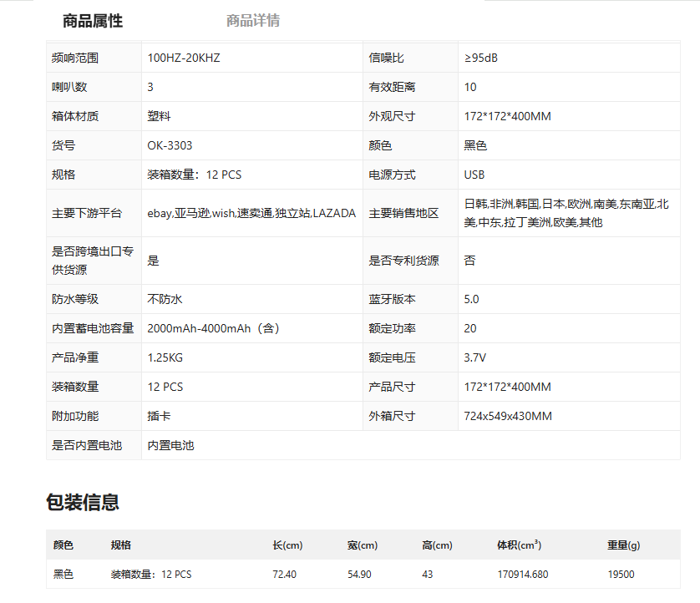Click the 插卡 additional function value
Screen dimensions: 700x603
[x=159, y=416]
